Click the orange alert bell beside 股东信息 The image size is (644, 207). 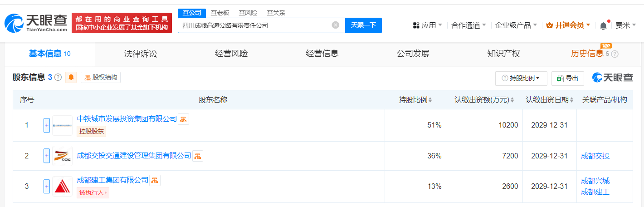pyautogui.click(x=71, y=78)
